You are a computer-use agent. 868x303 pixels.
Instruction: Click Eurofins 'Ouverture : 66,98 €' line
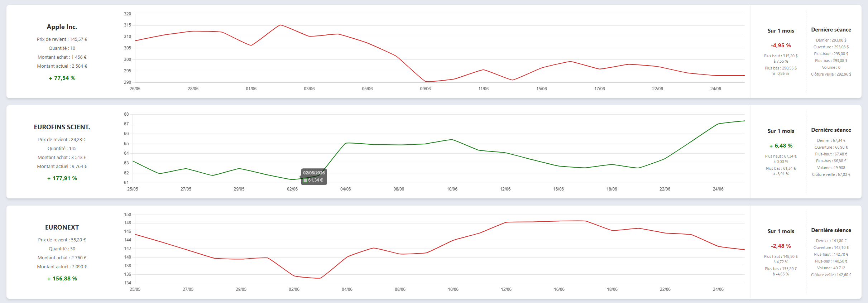tap(831, 147)
